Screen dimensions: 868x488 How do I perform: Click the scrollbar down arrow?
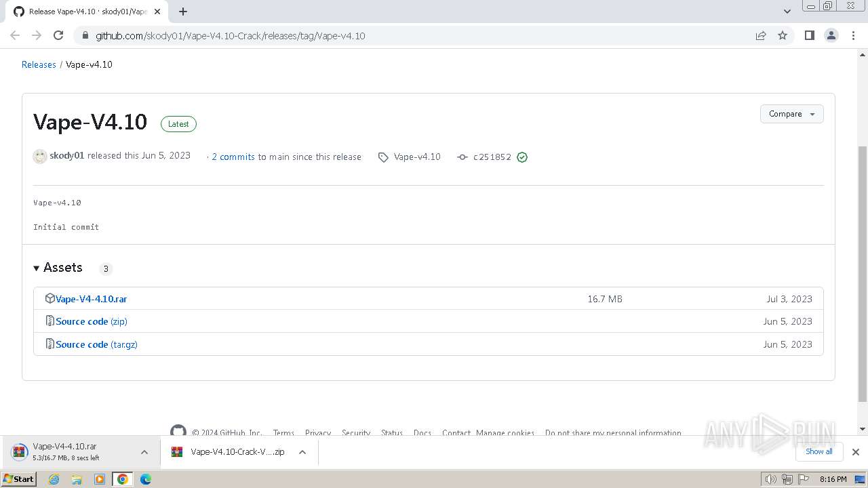(x=862, y=428)
